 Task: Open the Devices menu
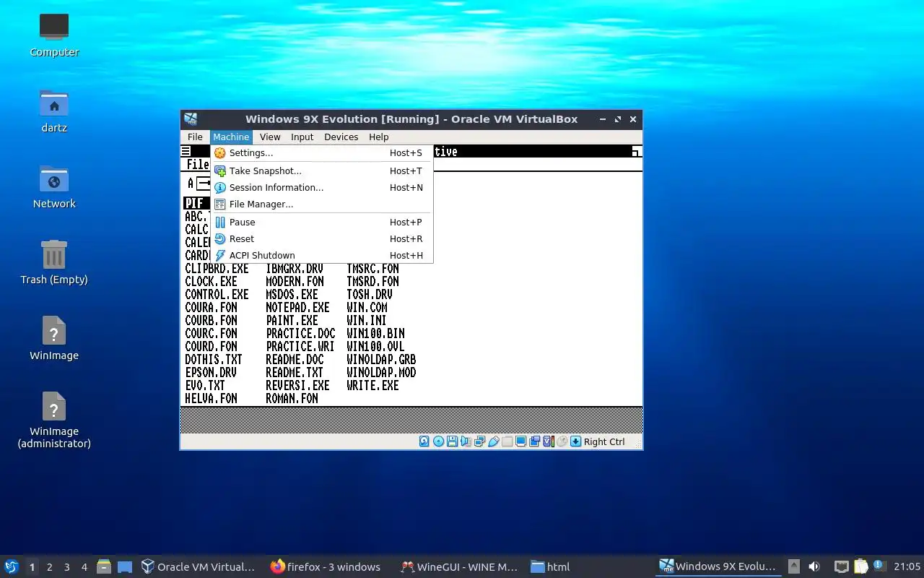point(341,137)
